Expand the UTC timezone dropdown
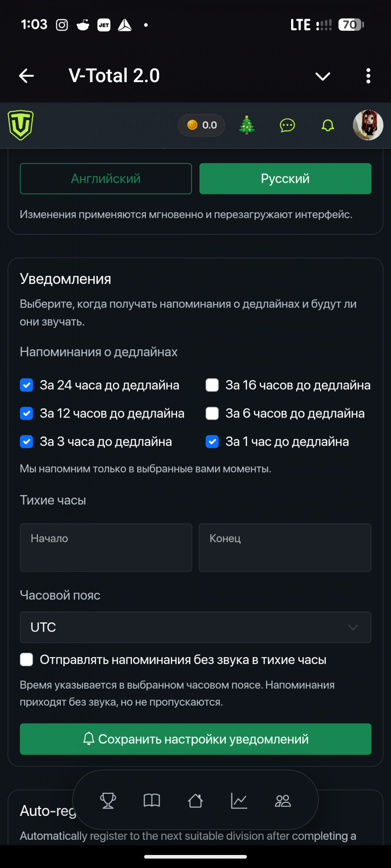The width and height of the screenshot is (391, 868). pyautogui.click(x=195, y=627)
